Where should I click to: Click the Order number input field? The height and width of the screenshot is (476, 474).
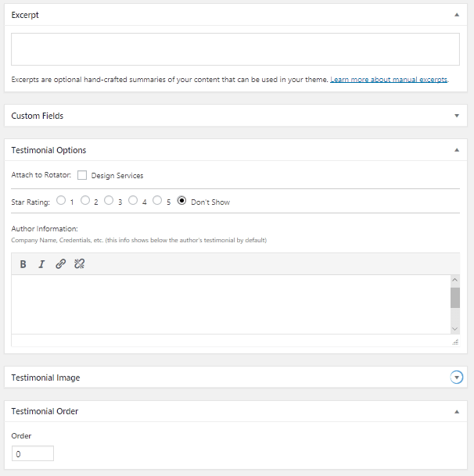pos(33,453)
